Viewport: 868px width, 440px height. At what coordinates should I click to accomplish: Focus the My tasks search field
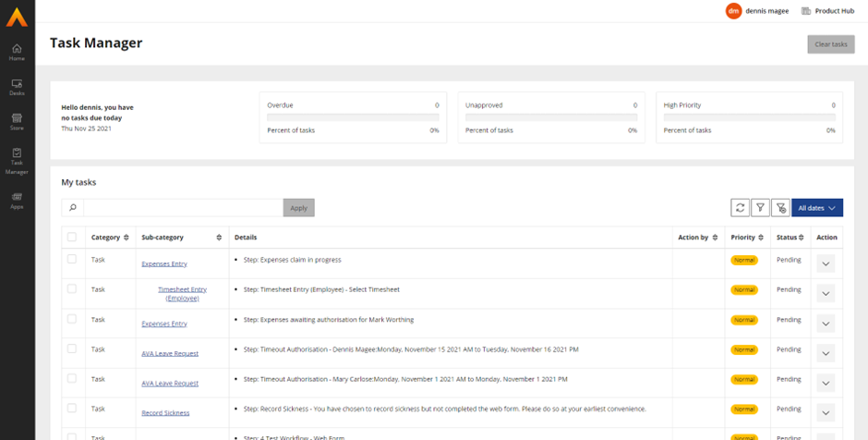pyautogui.click(x=183, y=208)
